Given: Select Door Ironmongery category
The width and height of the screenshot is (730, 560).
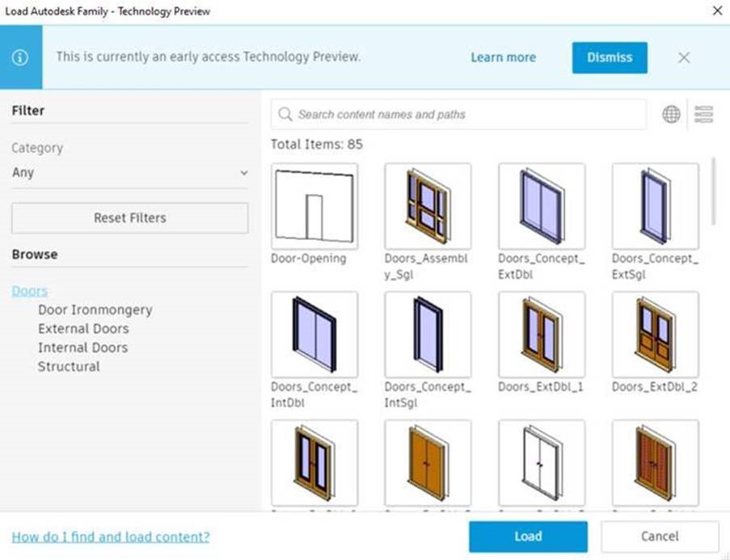Looking at the screenshot, I should tap(95, 309).
